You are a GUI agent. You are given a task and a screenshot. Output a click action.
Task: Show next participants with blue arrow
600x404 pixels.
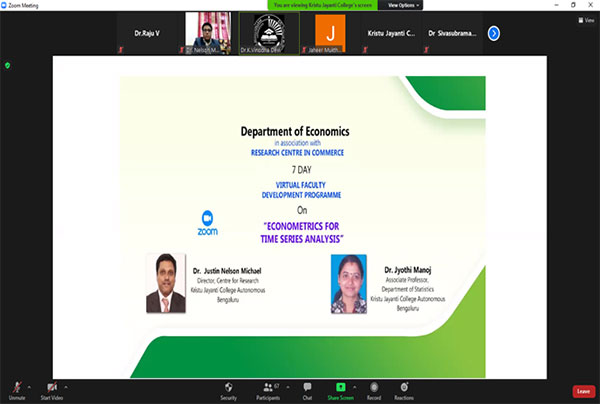(x=494, y=33)
